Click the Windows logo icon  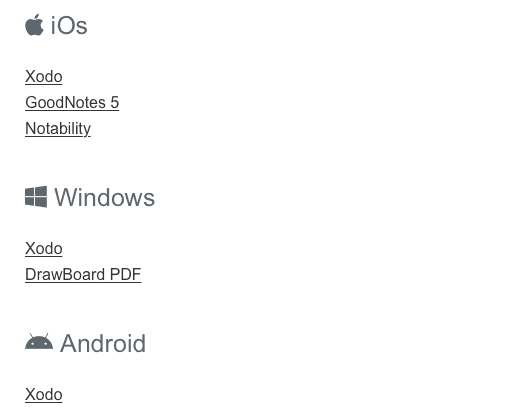[36, 197]
